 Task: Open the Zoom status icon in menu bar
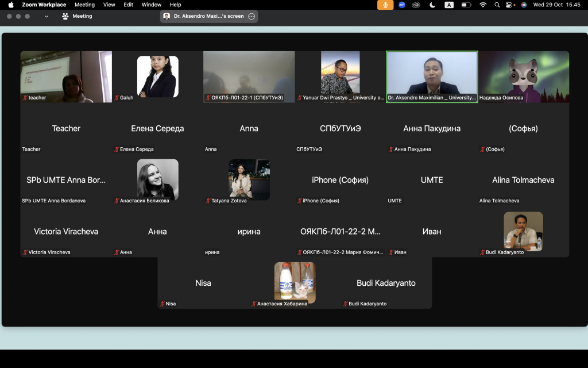click(x=402, y=5)
